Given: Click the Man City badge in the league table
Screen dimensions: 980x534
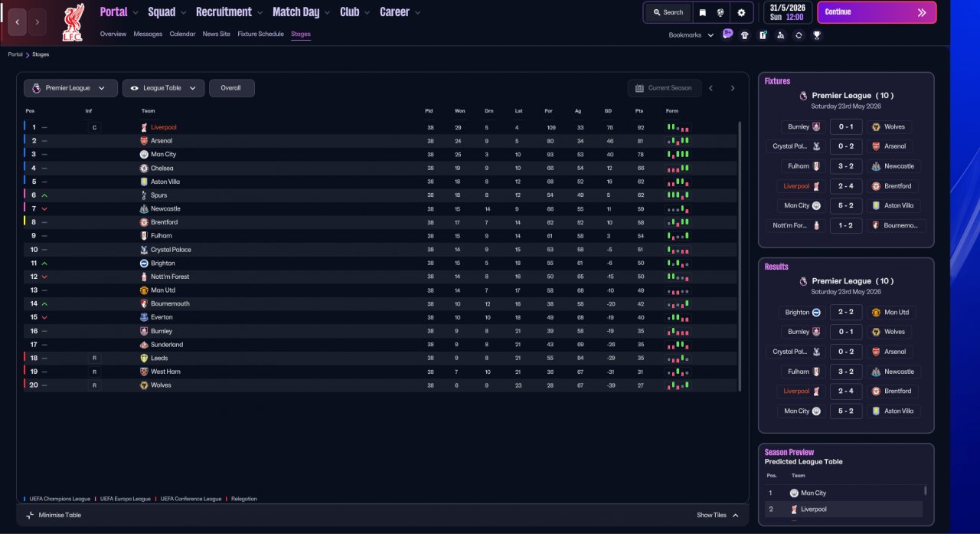Looking at the screenshot, I should coord(144,155).
